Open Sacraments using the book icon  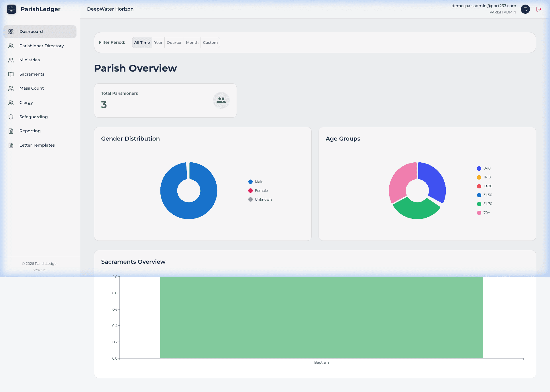(11, 74)
